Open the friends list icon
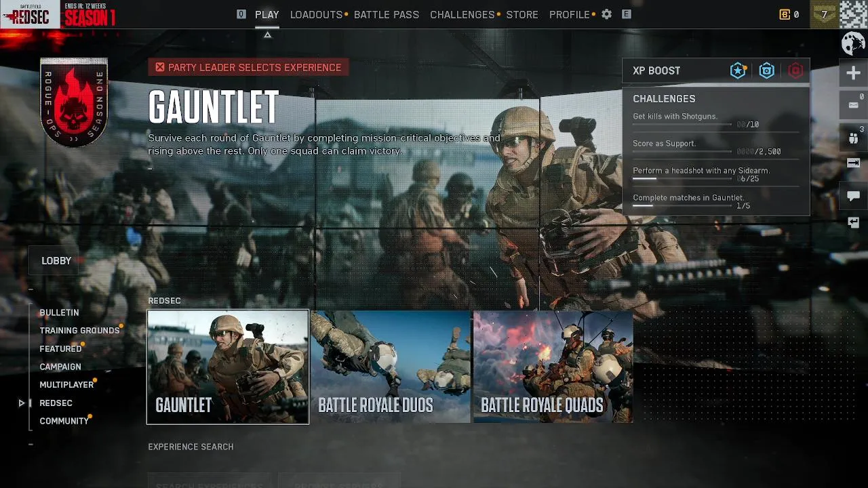Screen dimensions: 868x488 853,138
